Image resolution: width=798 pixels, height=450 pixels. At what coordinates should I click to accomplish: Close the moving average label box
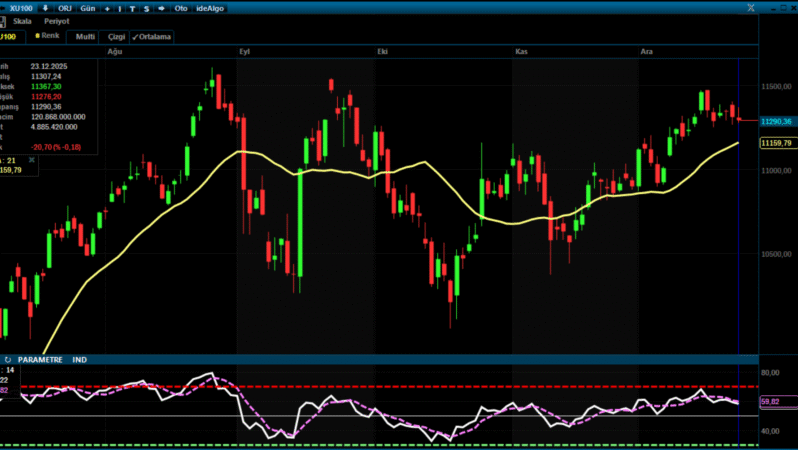point(31,159)
